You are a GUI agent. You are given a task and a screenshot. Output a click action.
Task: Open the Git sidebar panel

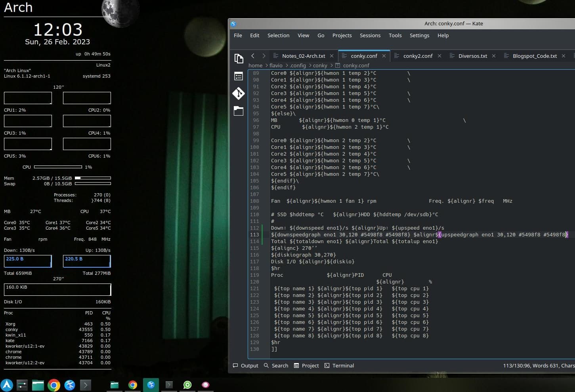click(x=239, y=93)
